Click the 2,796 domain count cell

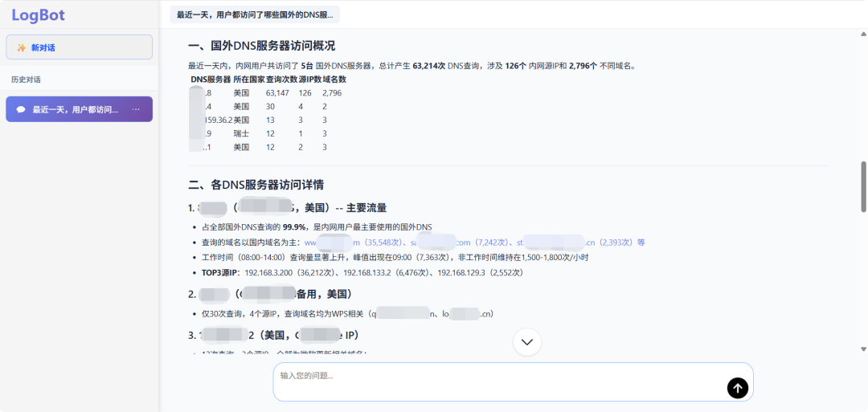point(332,93)
